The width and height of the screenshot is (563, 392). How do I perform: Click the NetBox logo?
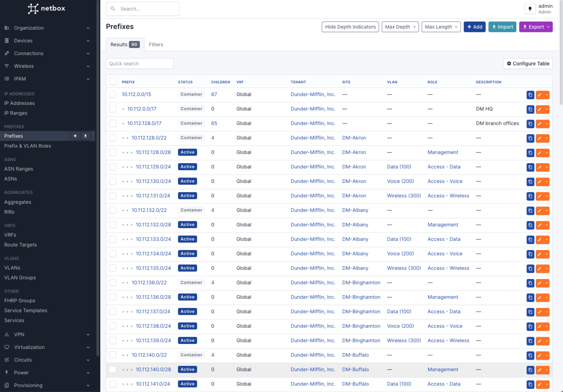click(47, 8)
